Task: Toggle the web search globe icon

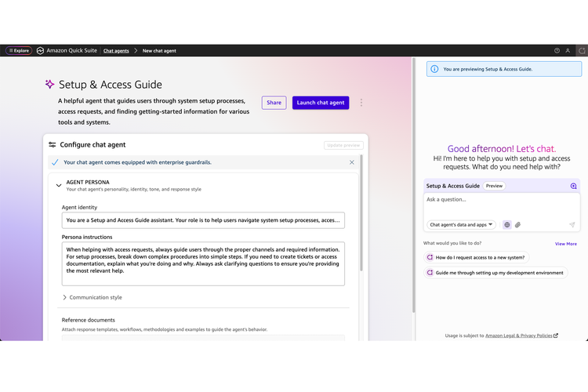Action: 507,225
